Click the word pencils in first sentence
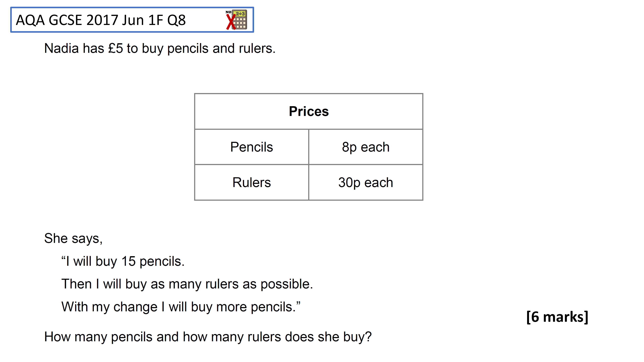This screenshot has width=644, height=362. [x=188, y=48]
